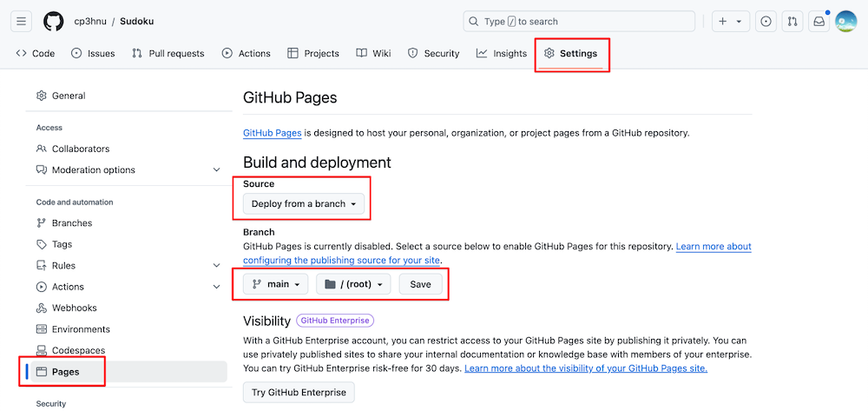The image size is (868, 411).
Task: Switch to the Security tab
Action: [x=434, y=53]
